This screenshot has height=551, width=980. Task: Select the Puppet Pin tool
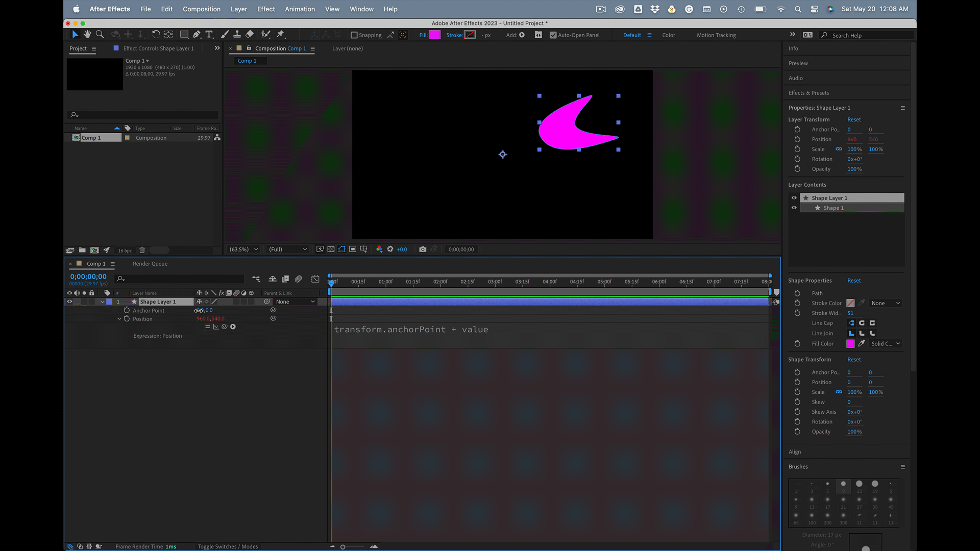click(280, 34)
